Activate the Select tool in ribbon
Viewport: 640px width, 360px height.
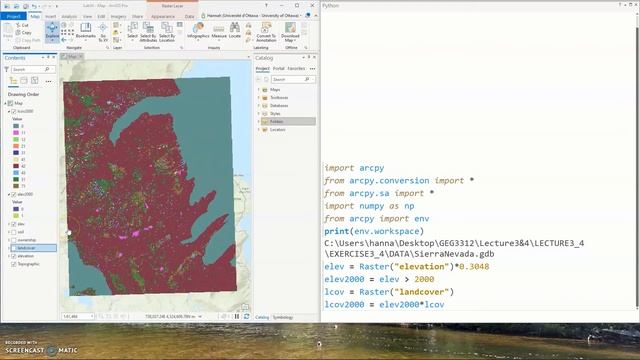pos(132,31)
